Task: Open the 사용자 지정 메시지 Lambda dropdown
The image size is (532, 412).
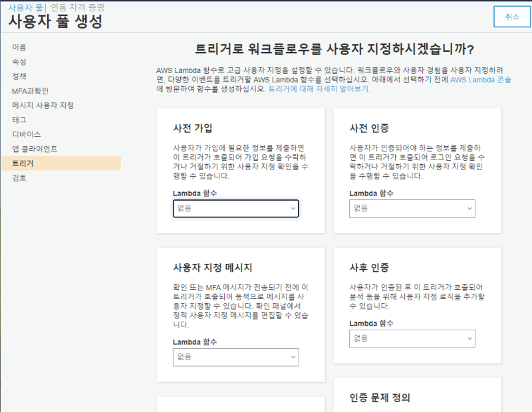Action: 235,357
